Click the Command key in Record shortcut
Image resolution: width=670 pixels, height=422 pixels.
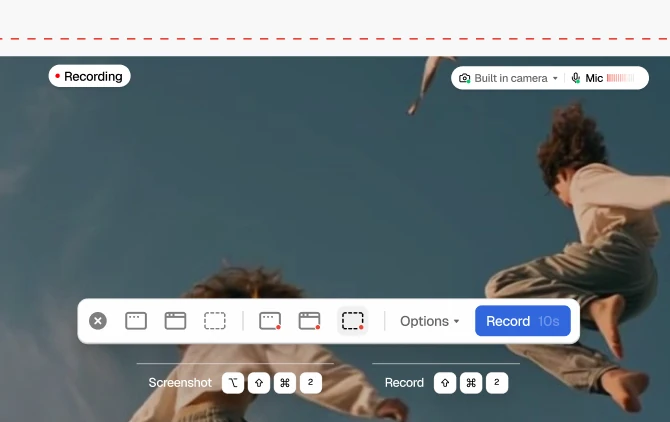point(471,383)
